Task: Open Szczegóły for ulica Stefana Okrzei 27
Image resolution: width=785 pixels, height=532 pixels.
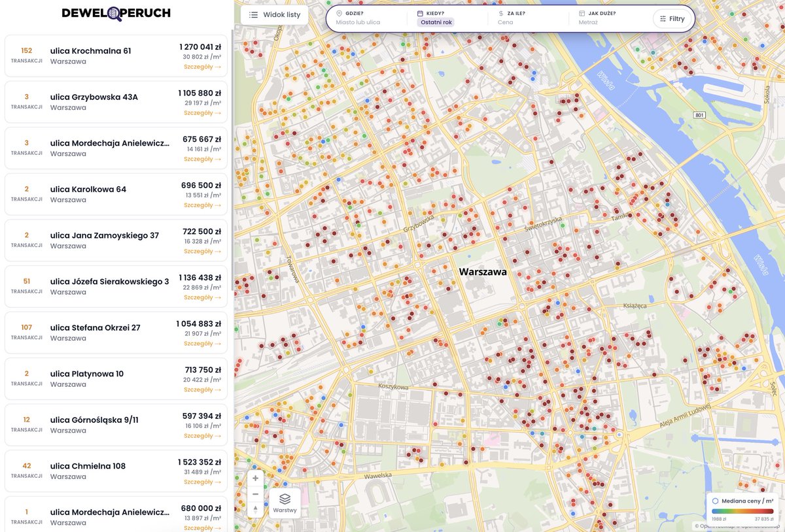Action: point(202,344)
